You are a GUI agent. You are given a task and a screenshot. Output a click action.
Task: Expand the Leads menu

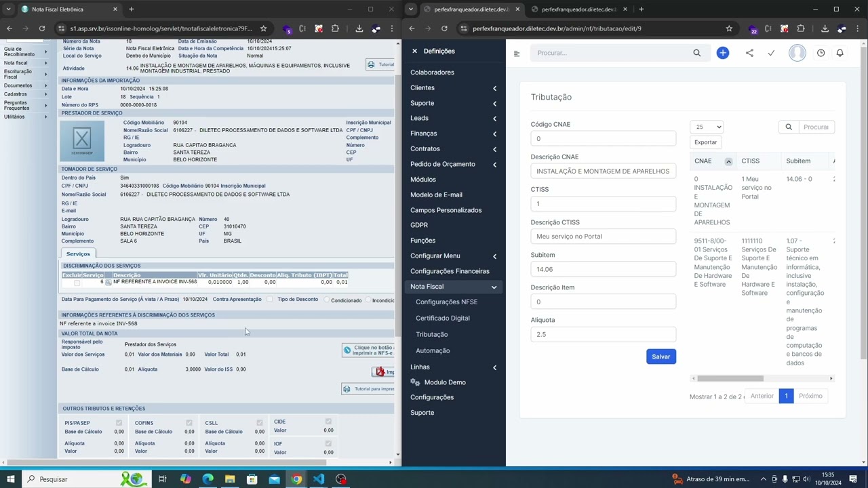[454, 118]
